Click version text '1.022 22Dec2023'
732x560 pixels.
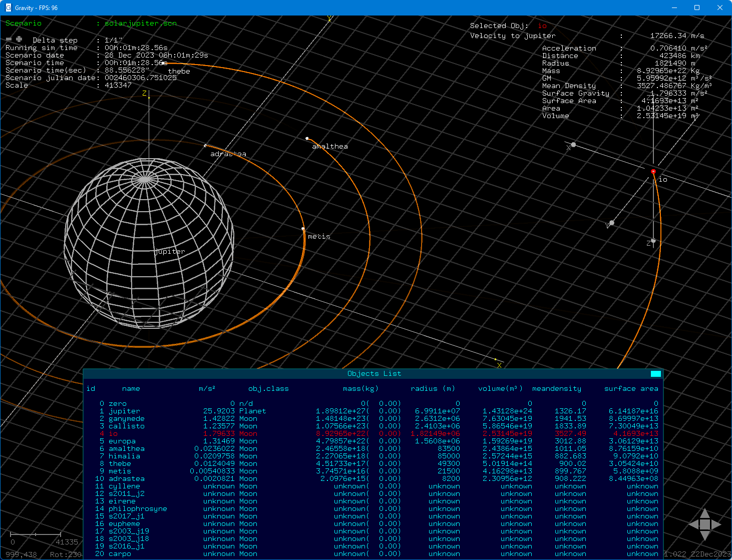coord(697,554)
